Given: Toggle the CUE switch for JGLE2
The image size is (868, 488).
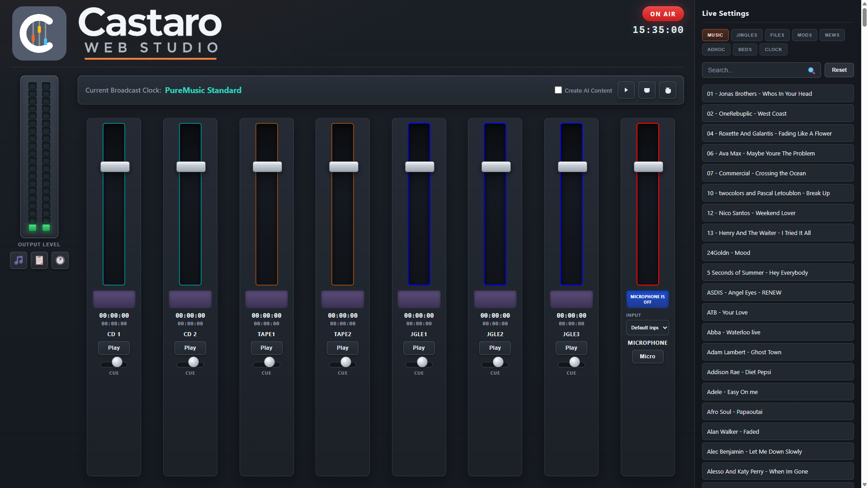Looking at the screenshot, I should (x=495, y=362).
